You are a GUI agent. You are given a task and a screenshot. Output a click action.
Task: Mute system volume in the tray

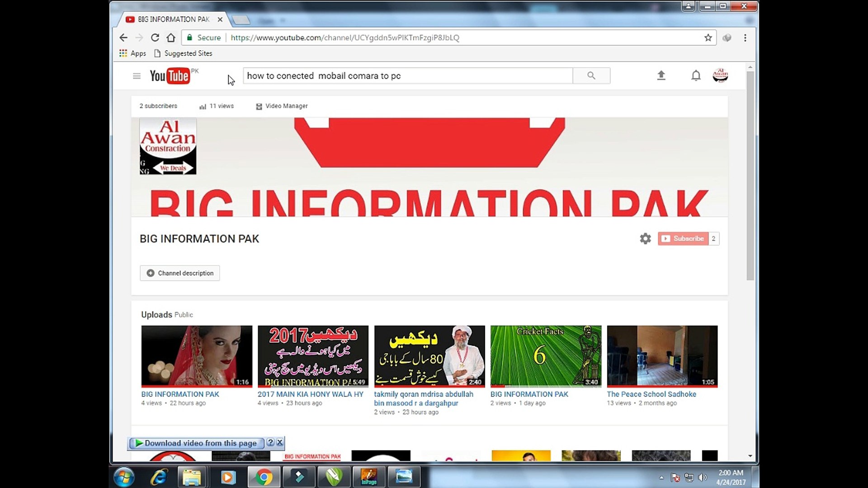point(702,478)
